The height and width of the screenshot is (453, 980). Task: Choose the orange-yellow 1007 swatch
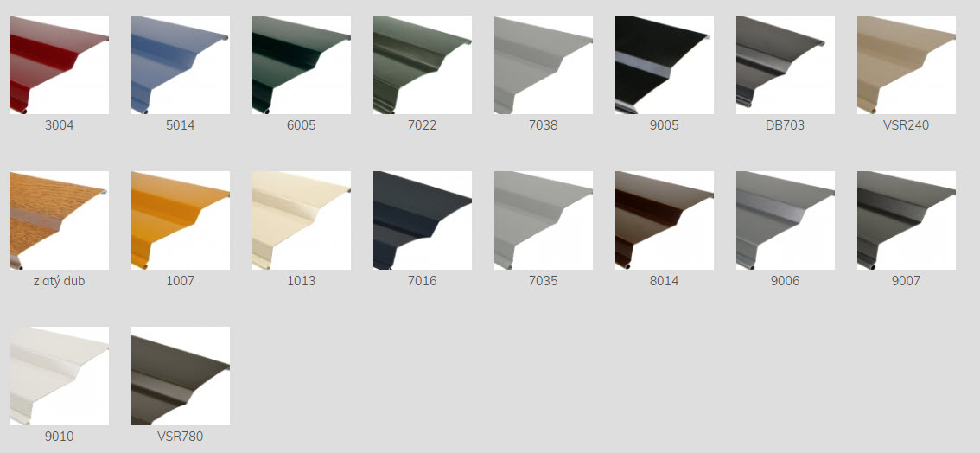point(181,220)
